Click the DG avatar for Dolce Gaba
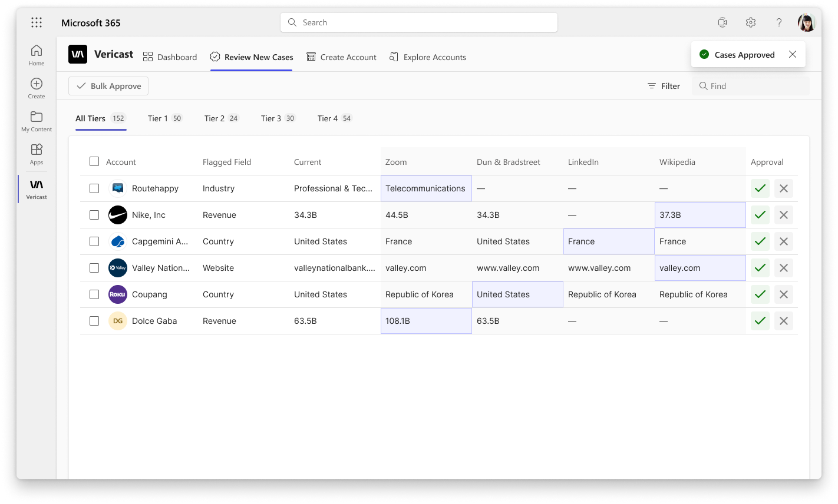Image resolution: width=838 pixels, height=504 pixels. tap(118, 321)
